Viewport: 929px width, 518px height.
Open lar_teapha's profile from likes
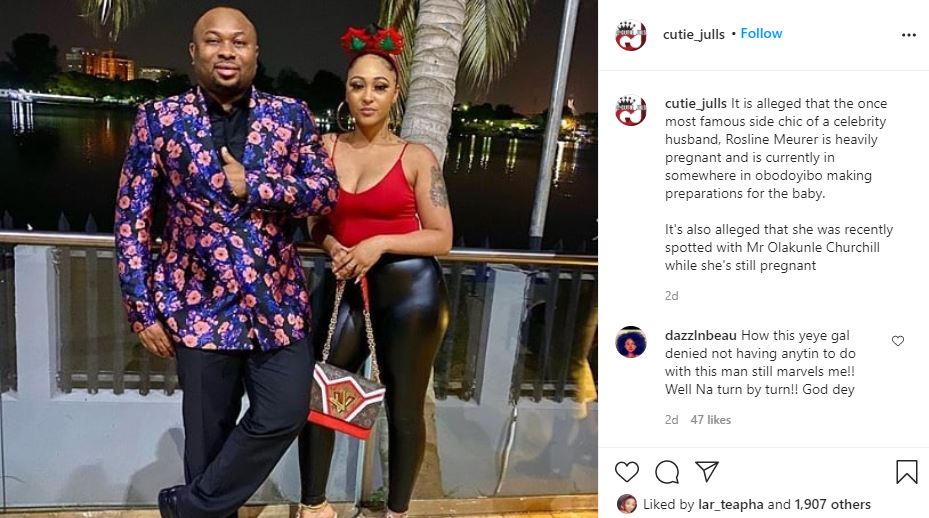tap(731, 504)
